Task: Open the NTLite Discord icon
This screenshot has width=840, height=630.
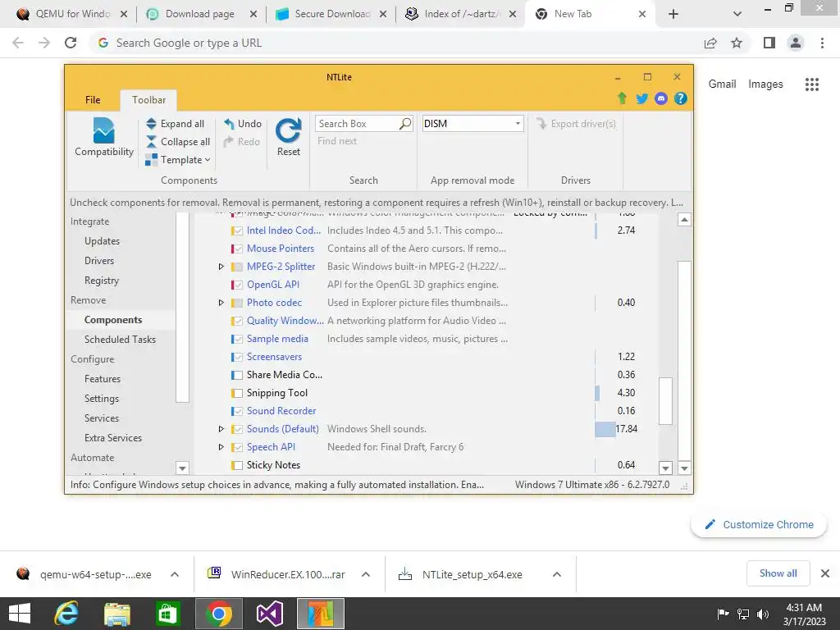Action: 661,98
